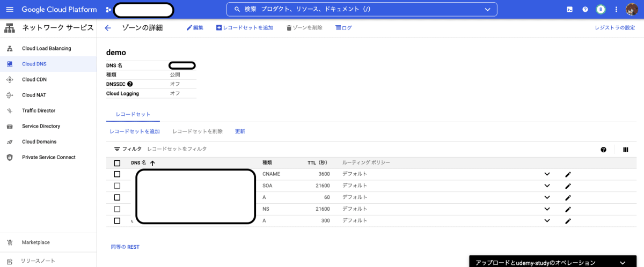Open the notifications badge showing 8
This screenshot has height=267, width=644.
point(601,10)
